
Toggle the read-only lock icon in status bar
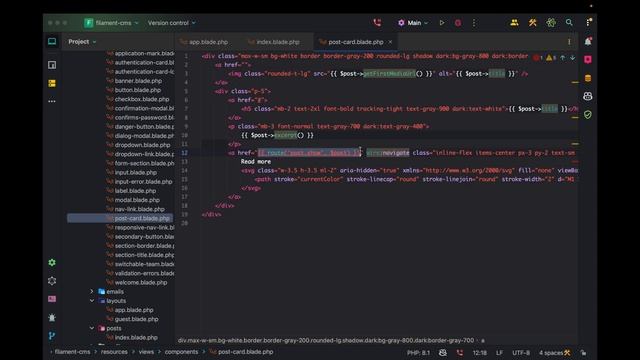[583, 353]
